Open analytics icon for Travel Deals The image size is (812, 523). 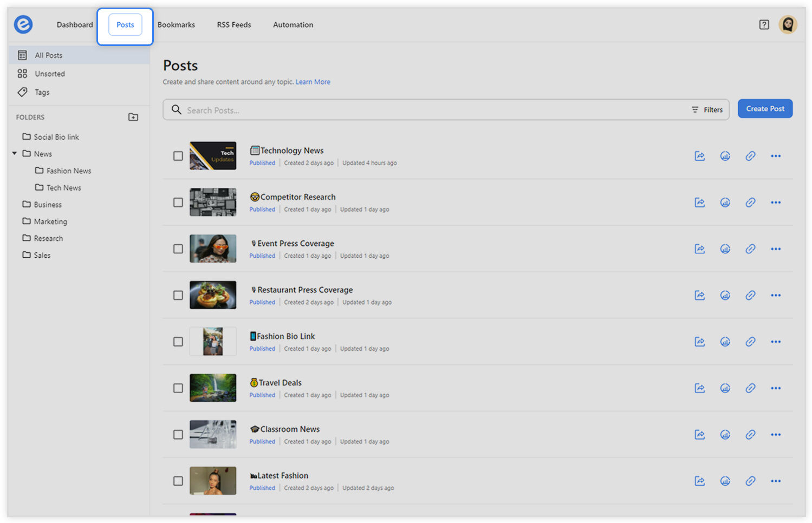(725, 388)
